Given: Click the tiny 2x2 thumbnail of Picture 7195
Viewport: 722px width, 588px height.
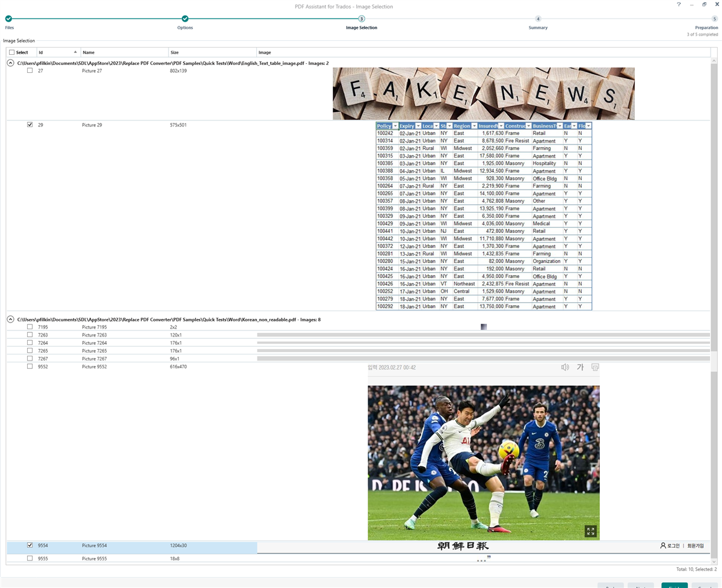Looking at the screenshot, I should pyautogui.click(x=484, y=327).
